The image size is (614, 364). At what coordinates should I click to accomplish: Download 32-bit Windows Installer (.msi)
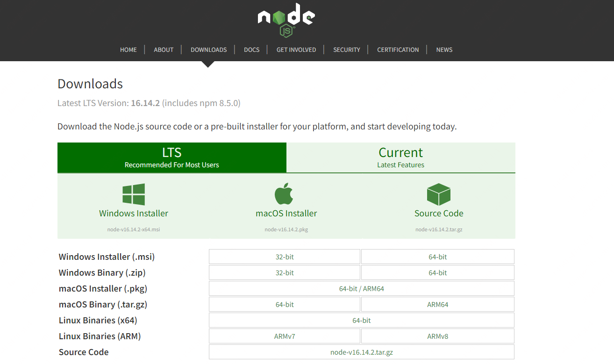pos(285,257)
